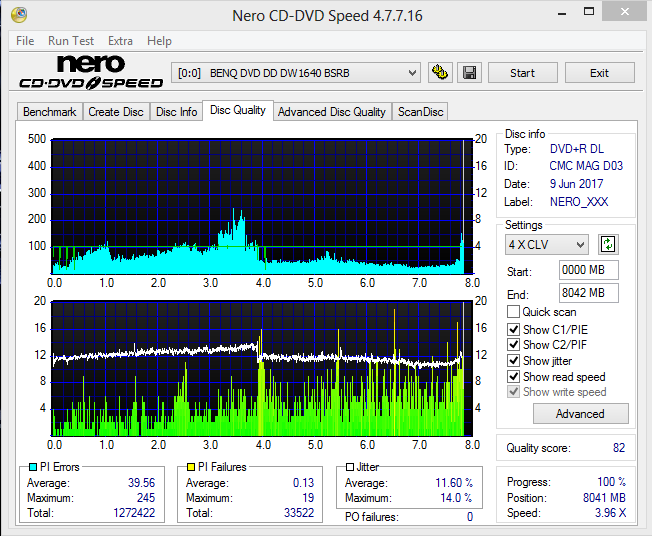
Task: Click PI Failures average 0.13
Action: tap(304, 482)
